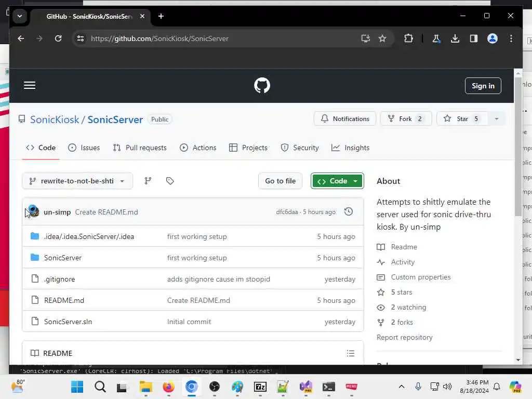The image size is (532, 399).
Task: Expand the star lists dropdown arrow
Action: pyautogui.click(x=496, y=119)
